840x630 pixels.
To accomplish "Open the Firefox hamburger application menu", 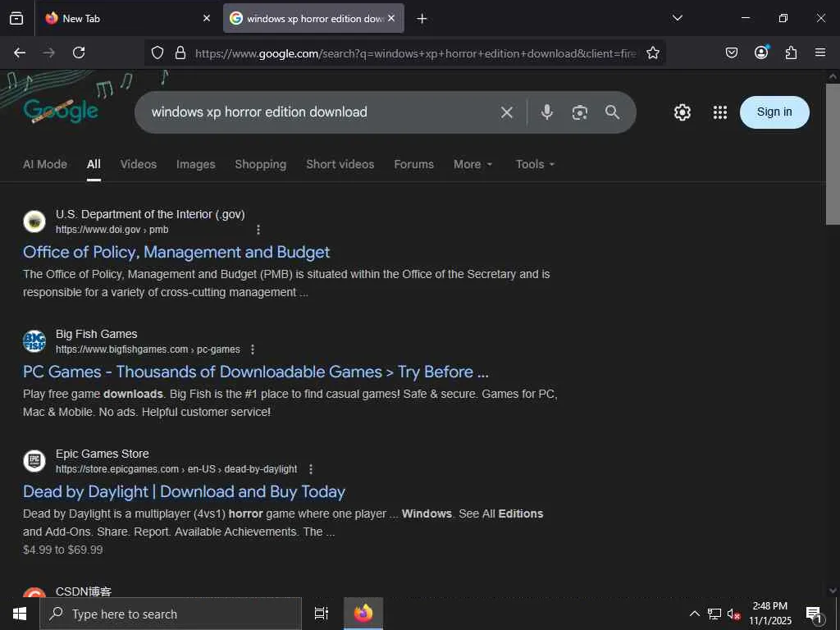I will 820,52.
